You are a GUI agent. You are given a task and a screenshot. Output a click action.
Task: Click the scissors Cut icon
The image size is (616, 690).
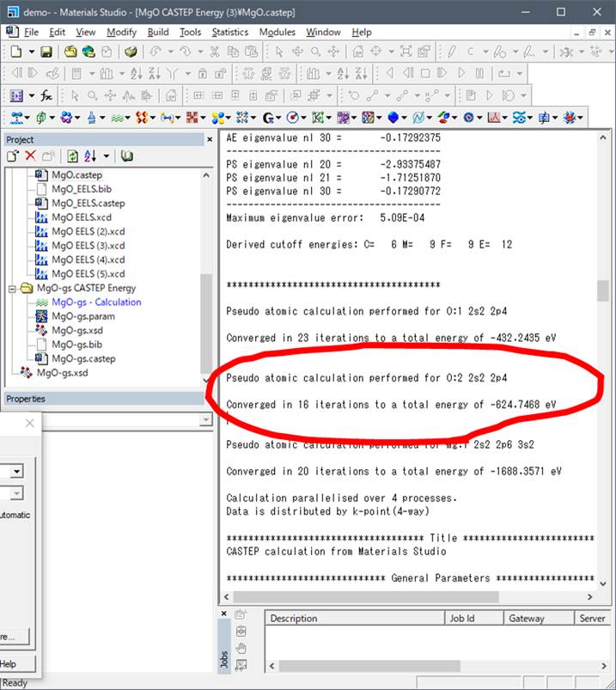point(214,52)
